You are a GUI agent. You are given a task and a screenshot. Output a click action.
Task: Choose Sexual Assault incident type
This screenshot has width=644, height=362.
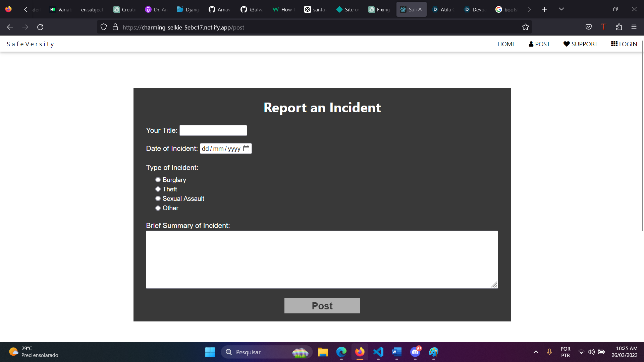(158, 199)
